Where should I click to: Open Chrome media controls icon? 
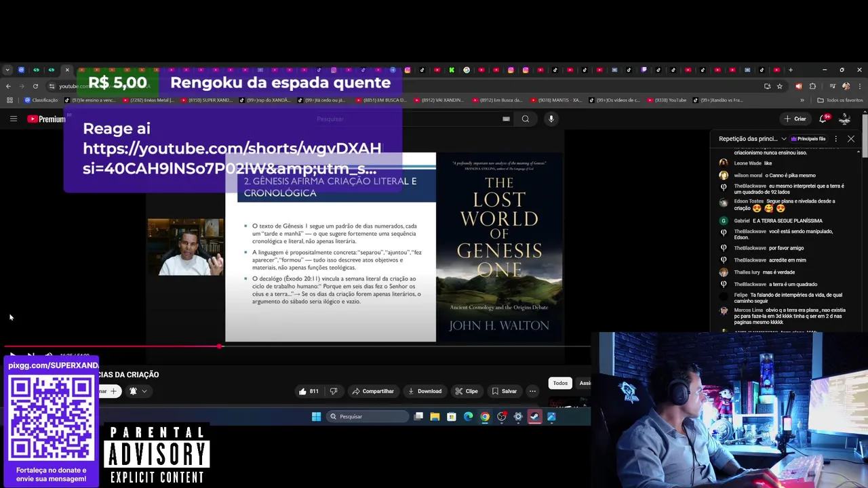[831, 86]
